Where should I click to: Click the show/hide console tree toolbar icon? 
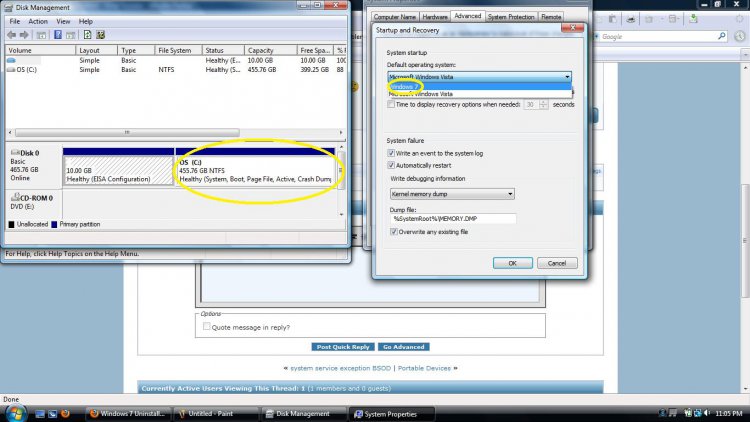click(x=42, y=35)
